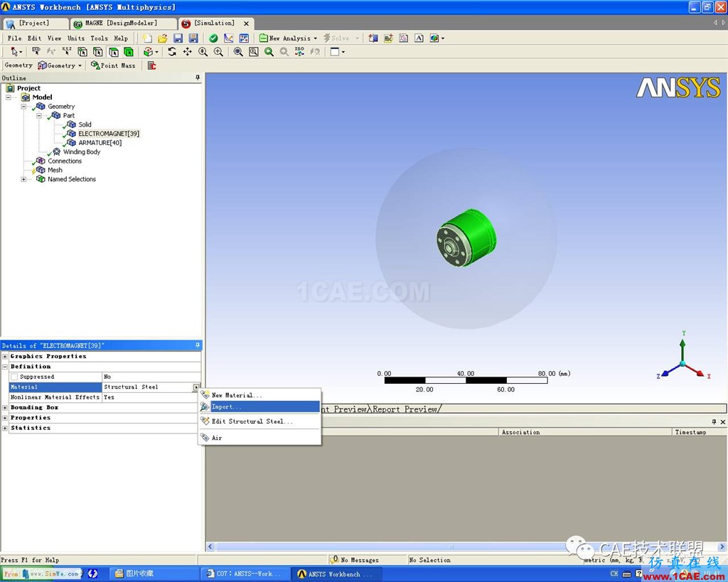Open the File menu

[x=14, y=38]
